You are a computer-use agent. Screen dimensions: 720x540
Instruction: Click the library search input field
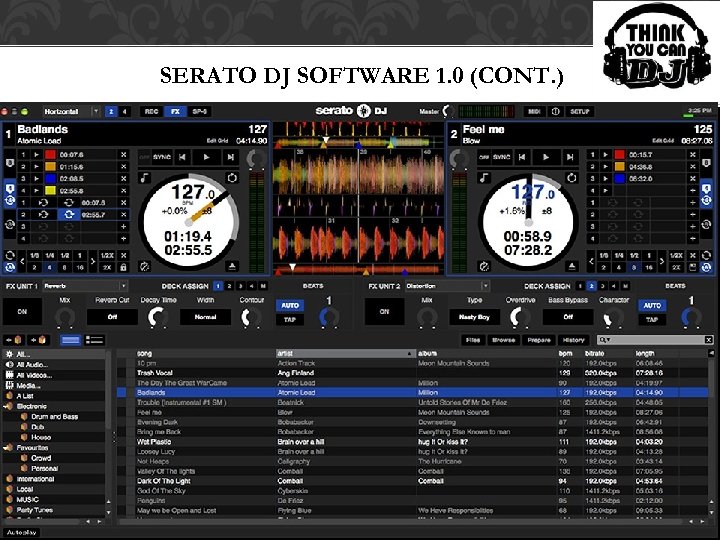pyautogui.click(x=657, y=340)
